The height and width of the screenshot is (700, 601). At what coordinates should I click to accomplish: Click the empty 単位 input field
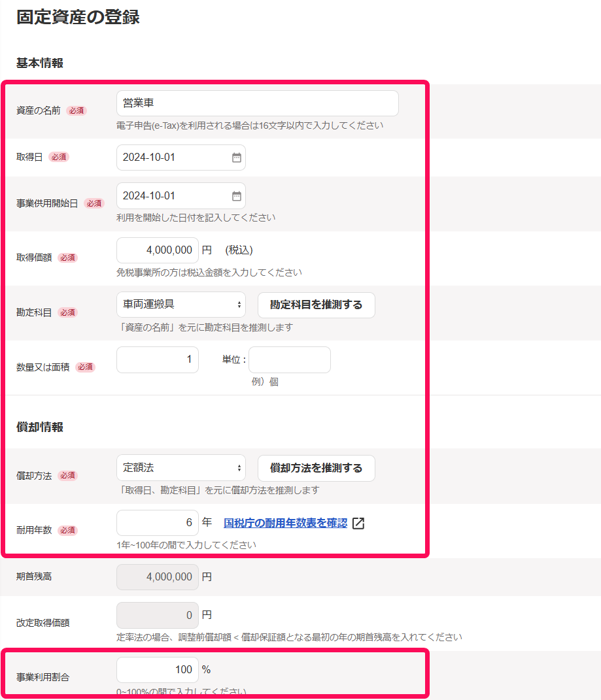[290, 360]
